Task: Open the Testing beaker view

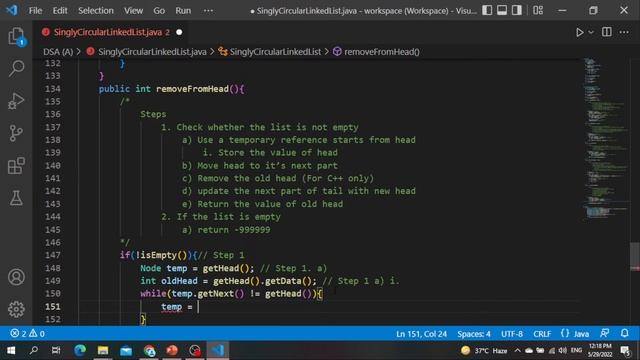Action: pyautogui.click(x=16, y=198)
